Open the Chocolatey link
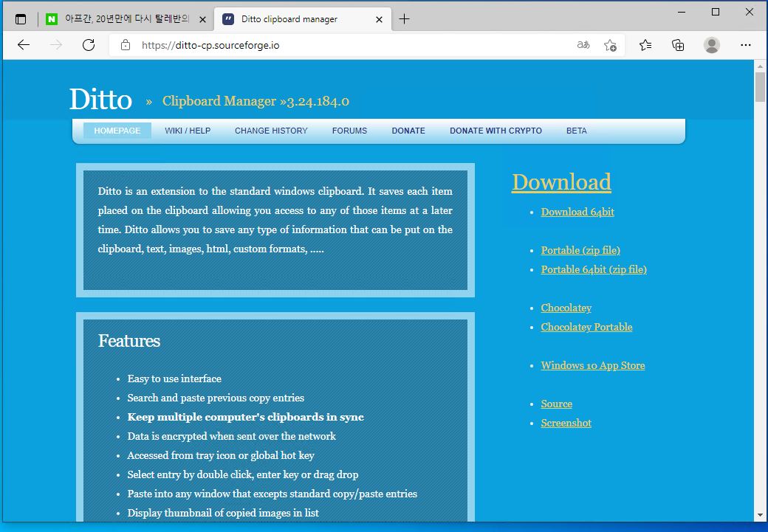The image size is (768, 532). (566, 308)
